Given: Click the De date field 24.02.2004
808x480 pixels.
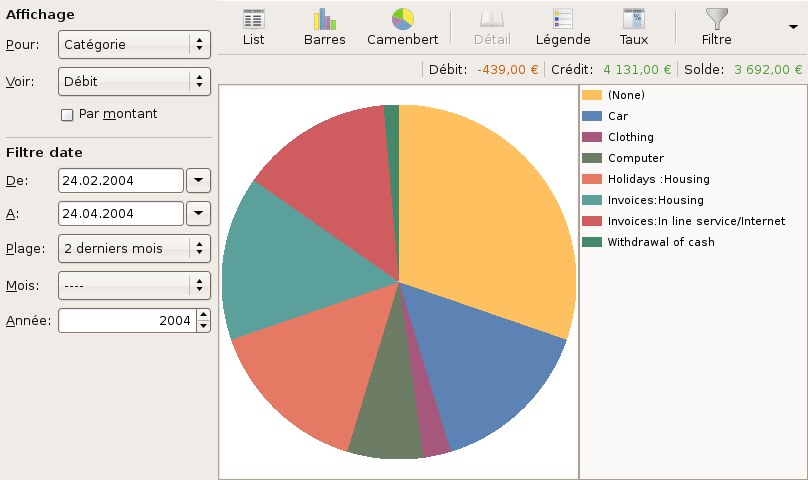Looking at the screenshot, I should point(120,181).
